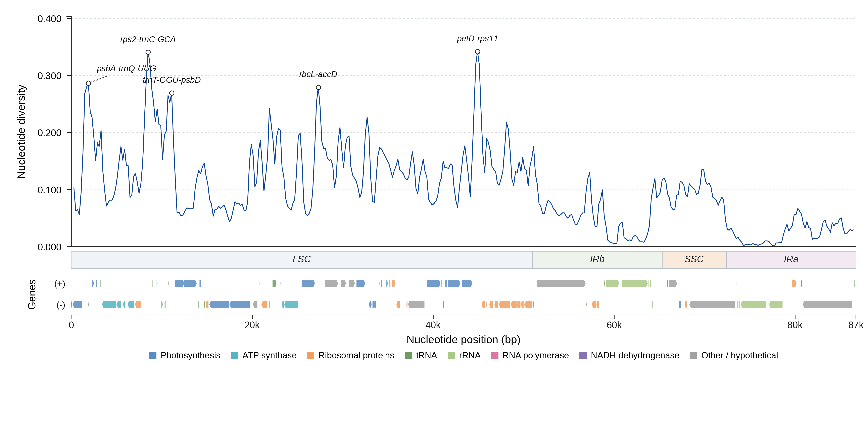Screen dimensions: 868x422
Task: Click the psbA-trnQ-UUG annotation label
Action: point(126,68)
